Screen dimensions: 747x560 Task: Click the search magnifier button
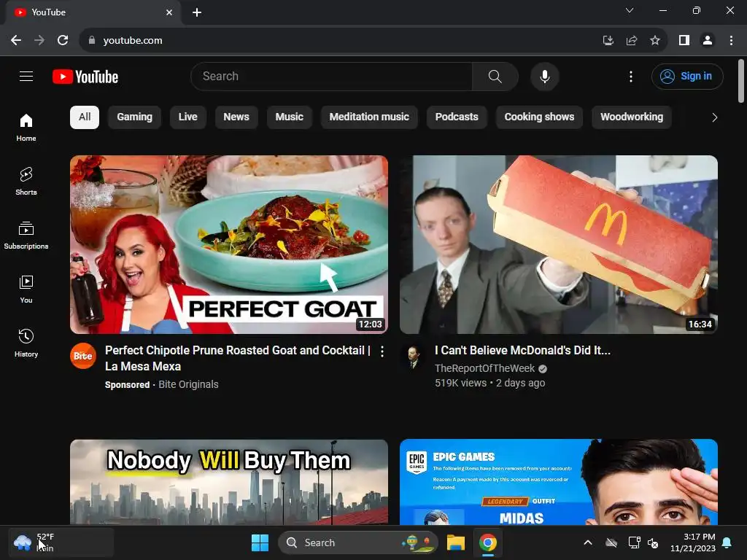[x=495, y=76]
